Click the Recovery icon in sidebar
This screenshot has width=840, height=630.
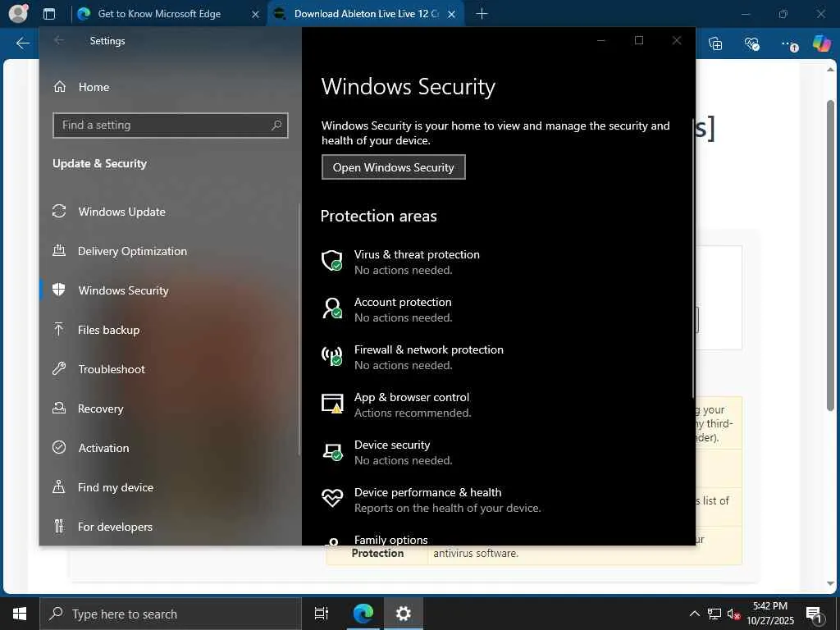(x=59, y=408)
